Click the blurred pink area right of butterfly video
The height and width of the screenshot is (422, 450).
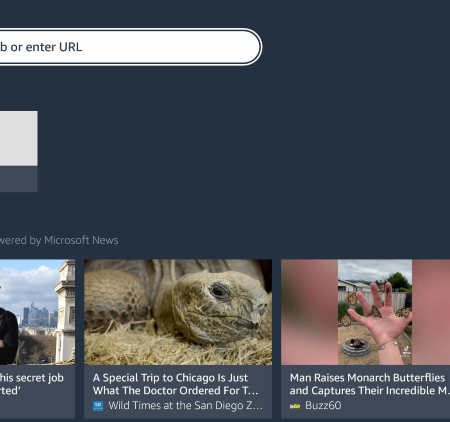[431, 312]
